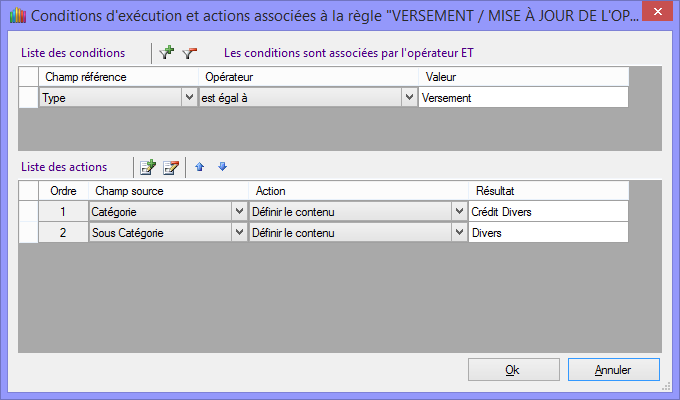Click the Champ source column header
The width and height of the screenshot is (680, 400).
[x=167, y=190]
